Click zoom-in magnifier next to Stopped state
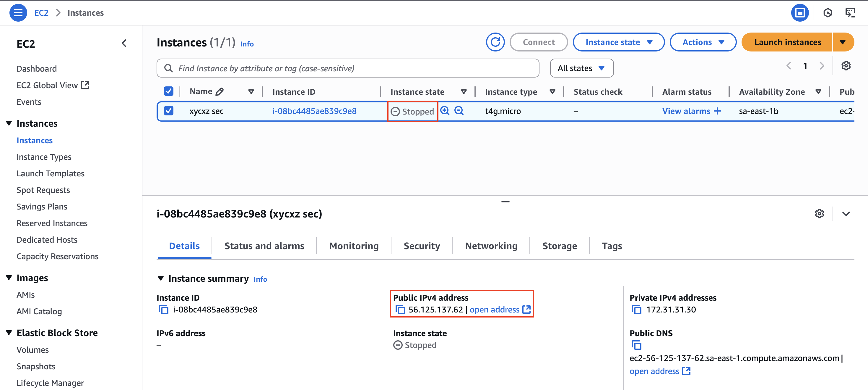The height and width of the screenshot is (390, 868). coord(445,111)
